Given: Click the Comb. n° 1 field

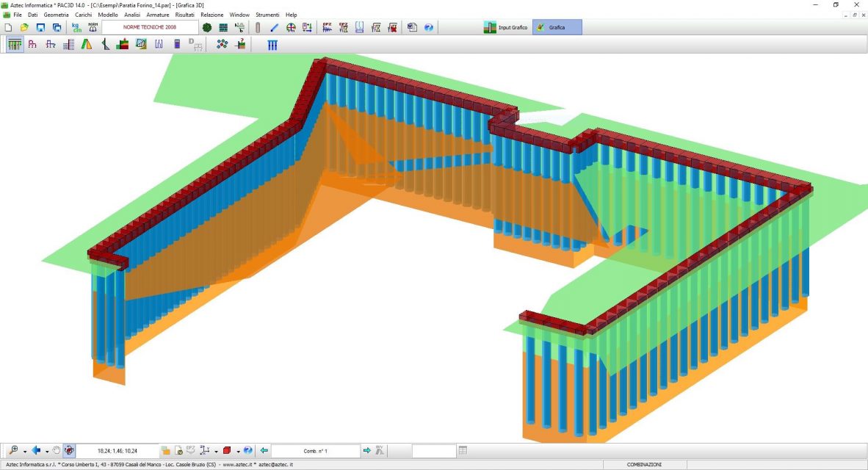Looking at the screenshot, I should point(315,450).
